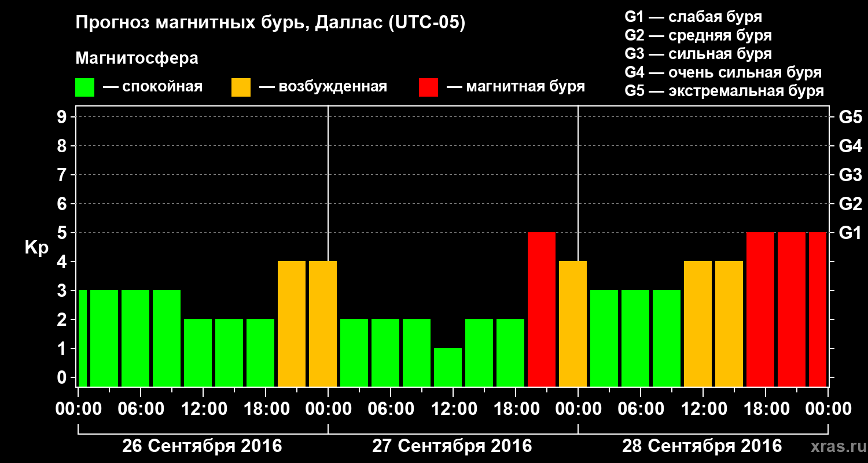Click the '27 Сентября 2016' date label
Viewport: 868px width, 463px height.
pyautogui.click(x=452, y=446)
